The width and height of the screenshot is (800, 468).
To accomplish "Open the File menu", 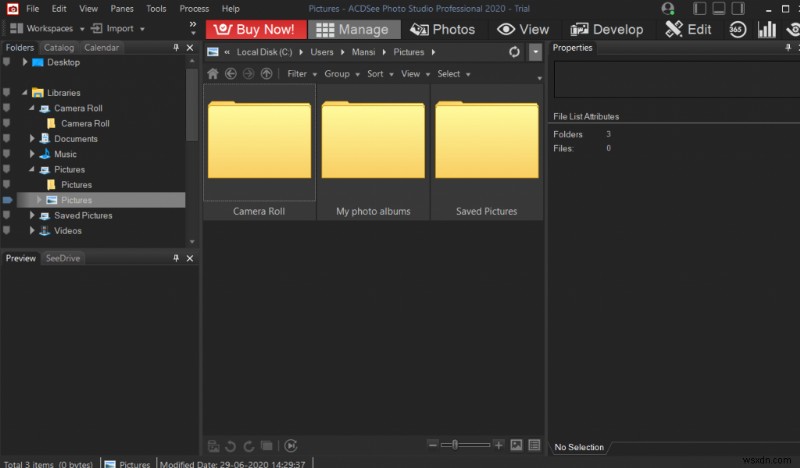I will pyautogui.click(x=33, y=9).
